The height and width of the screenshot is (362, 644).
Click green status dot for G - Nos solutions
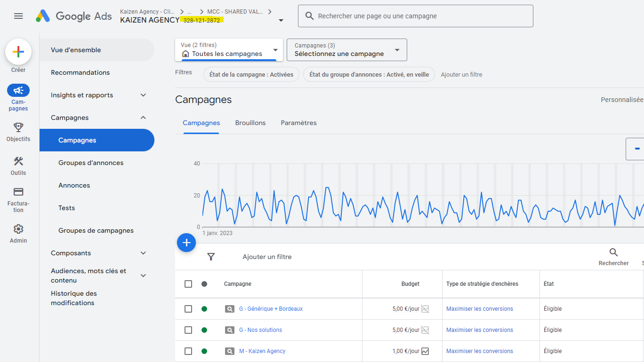(204, 330)
